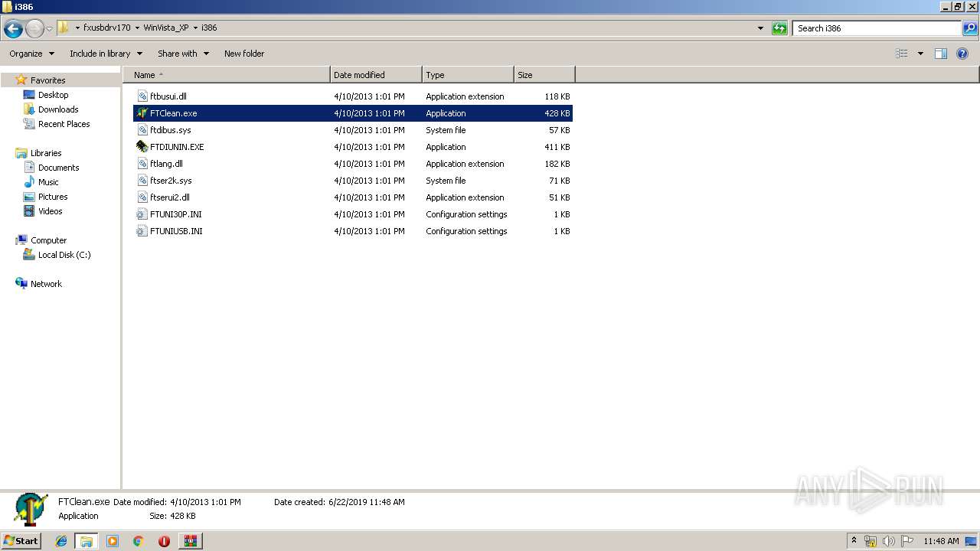Click the folder icon in address bar
This screenshot has width=980, height=551.
[x=64, y=28]
